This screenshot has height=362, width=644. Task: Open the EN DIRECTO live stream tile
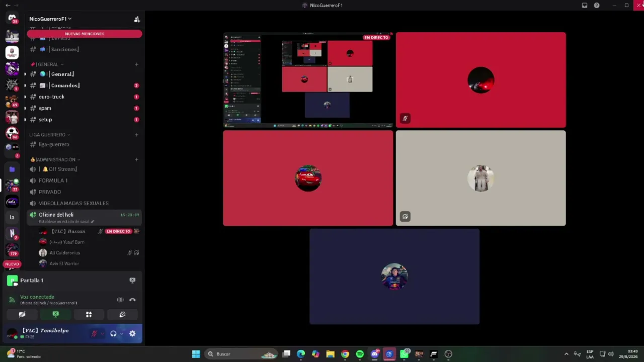pyautogui.click(x=308, y=80)
